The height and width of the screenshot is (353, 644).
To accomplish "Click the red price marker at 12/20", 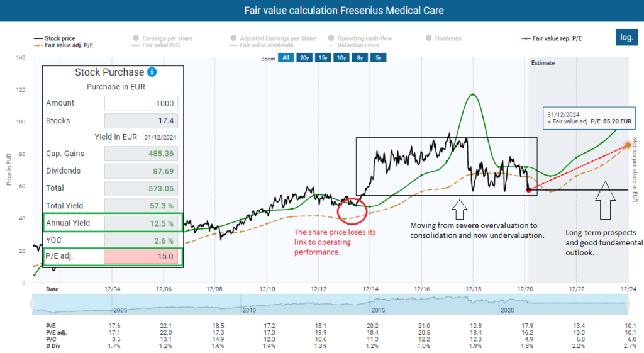I will pos(528,190).
